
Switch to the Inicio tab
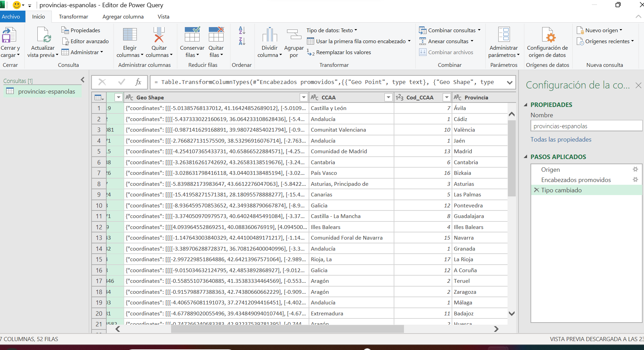click(x=38, y=16)
